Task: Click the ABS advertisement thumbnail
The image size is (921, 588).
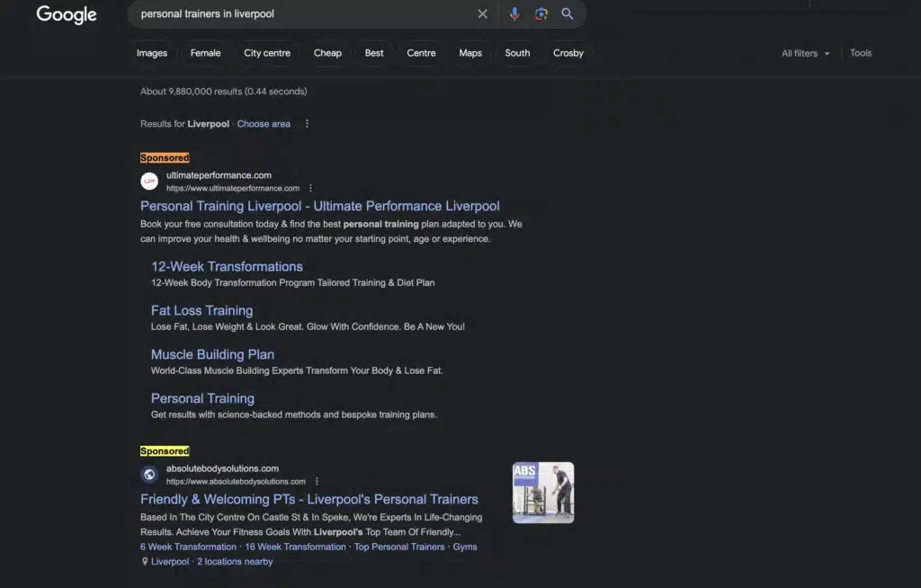Action: [543, 492]
